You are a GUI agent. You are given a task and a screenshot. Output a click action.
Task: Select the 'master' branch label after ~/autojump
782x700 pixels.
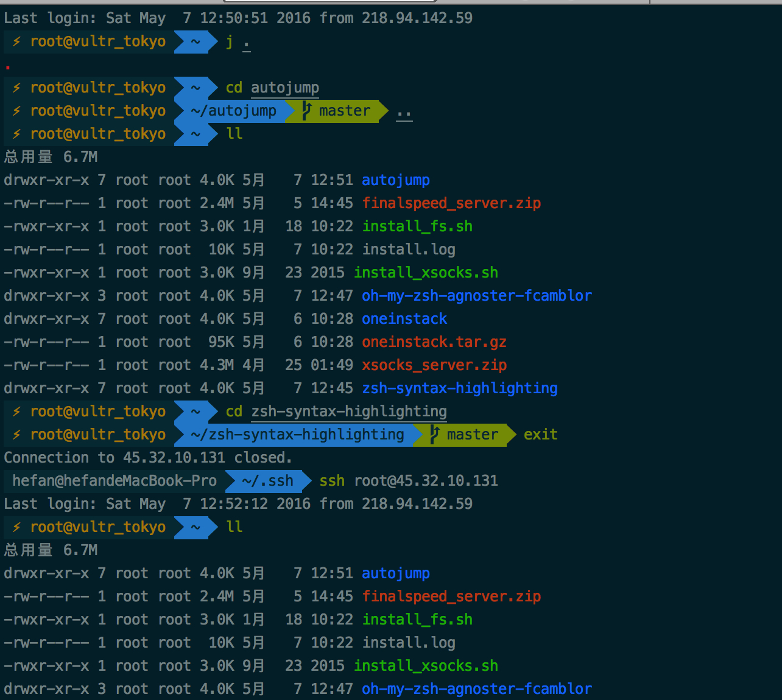pyautogui.click(x=345, y=111)
